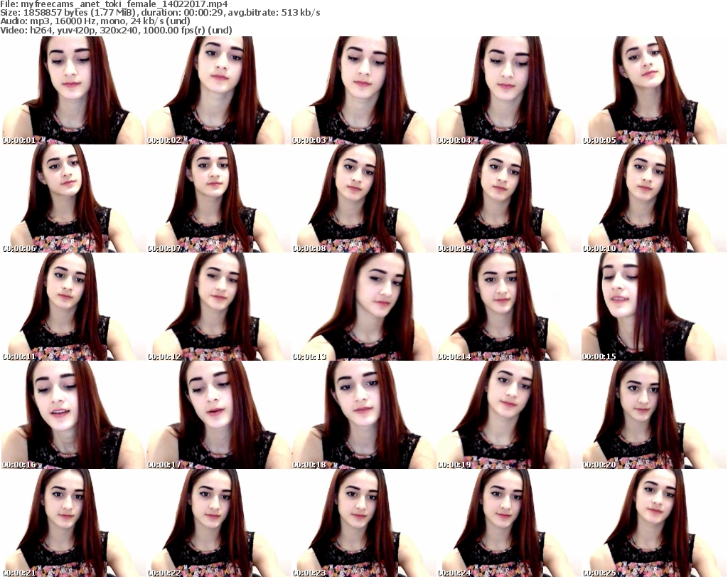Click the frame stamped 00:00:12
The image size is (728, 577).
click(x=218, y=307)
